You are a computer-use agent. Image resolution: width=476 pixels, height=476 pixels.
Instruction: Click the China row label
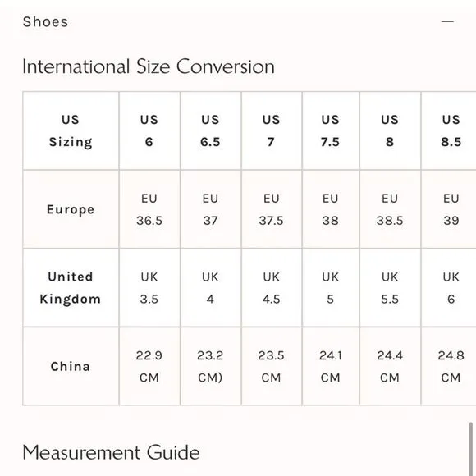coord(71,366)
